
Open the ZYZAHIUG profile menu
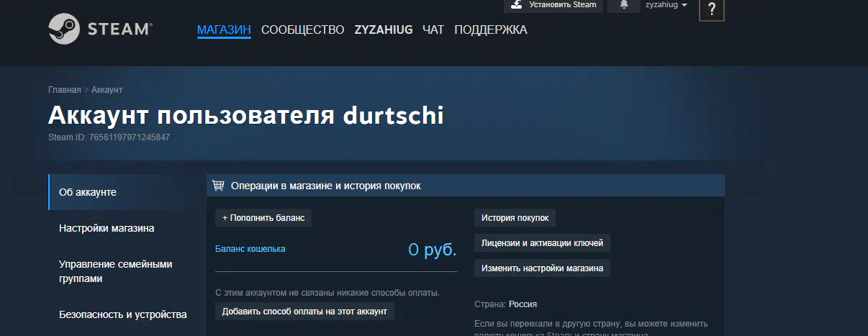pos(384,29)
